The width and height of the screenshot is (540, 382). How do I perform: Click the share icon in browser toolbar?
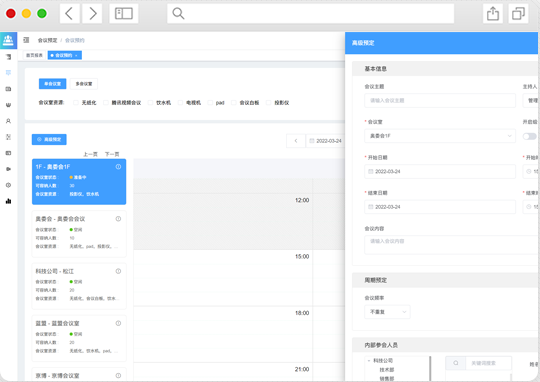tap(493, 14)
